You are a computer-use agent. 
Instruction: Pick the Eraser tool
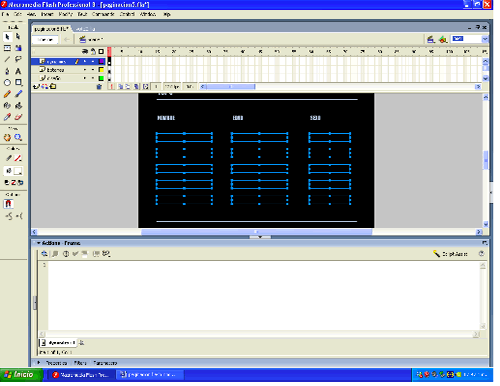click(18, 117)
